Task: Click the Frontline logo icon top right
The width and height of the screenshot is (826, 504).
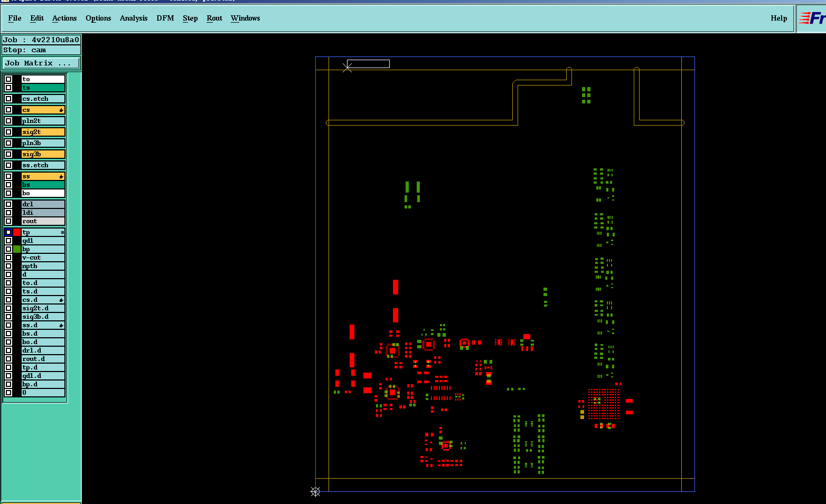Action: [x=812, y=18]
